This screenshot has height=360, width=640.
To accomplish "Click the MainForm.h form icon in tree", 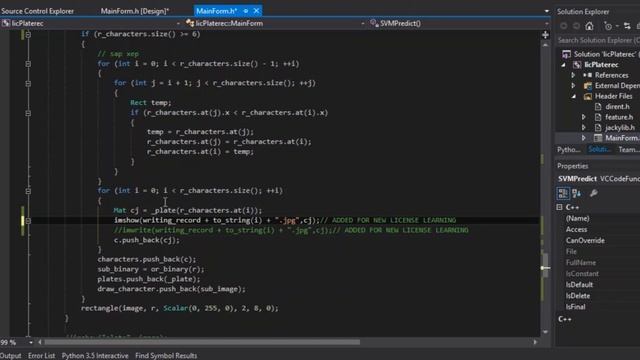I will (598, 138).
